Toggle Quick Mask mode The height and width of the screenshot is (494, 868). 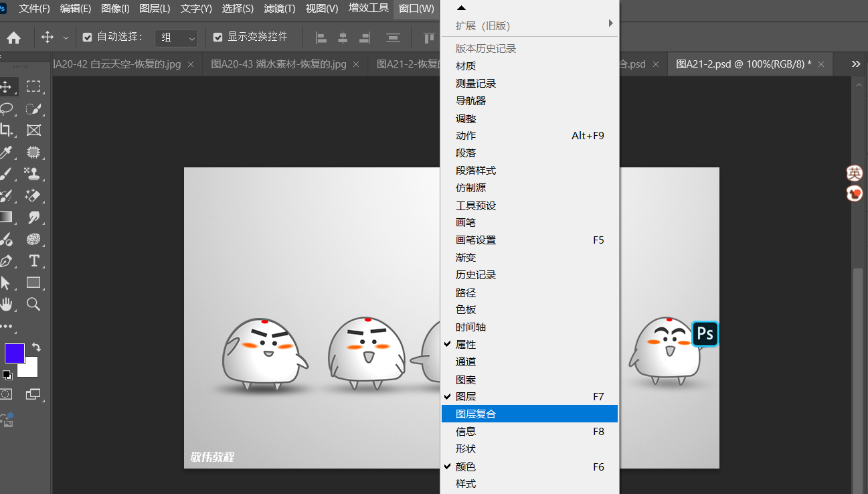point(6,394)
